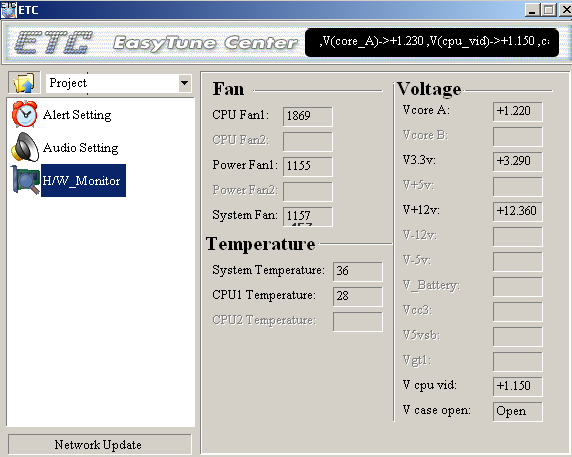
Task: Click the System Temperature value box
Action: 358,271
